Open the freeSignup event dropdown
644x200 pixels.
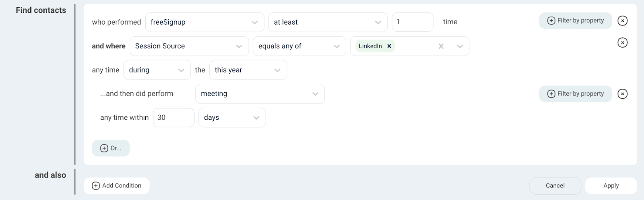204,22
